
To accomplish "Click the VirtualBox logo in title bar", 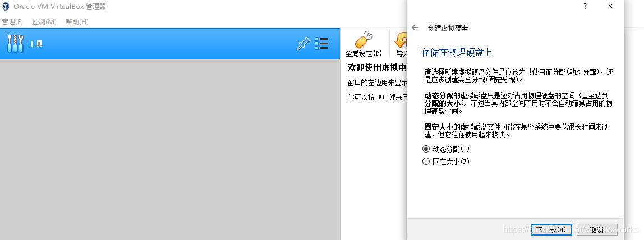I will 6,7.
